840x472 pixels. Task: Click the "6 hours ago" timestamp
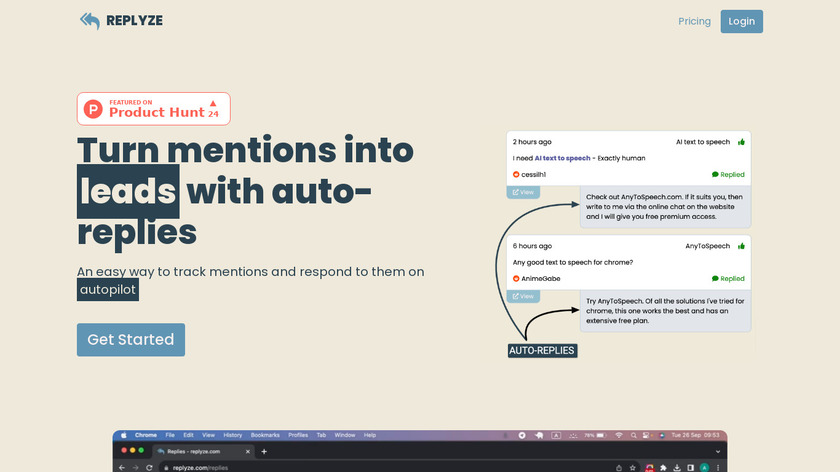click(x=532, y=246)
